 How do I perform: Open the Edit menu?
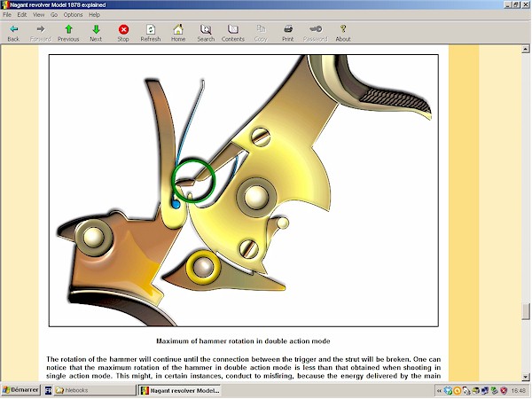(21, 14)
